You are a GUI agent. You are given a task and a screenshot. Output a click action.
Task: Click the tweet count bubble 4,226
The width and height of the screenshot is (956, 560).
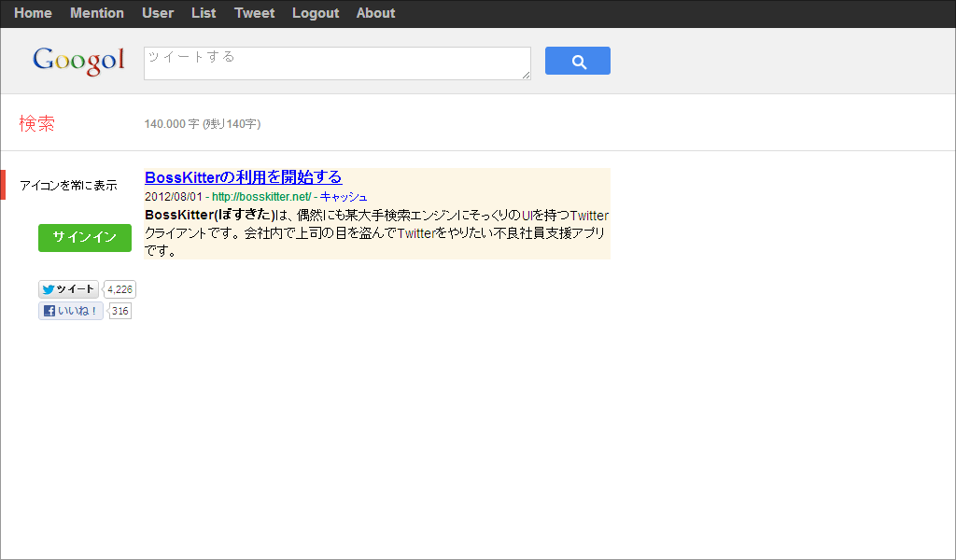click(x=119, y=289)
